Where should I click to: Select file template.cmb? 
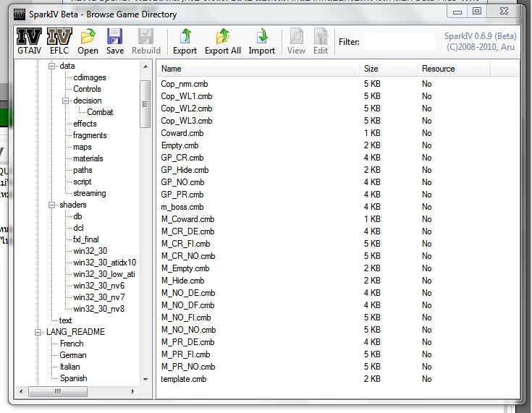[184, 379]
